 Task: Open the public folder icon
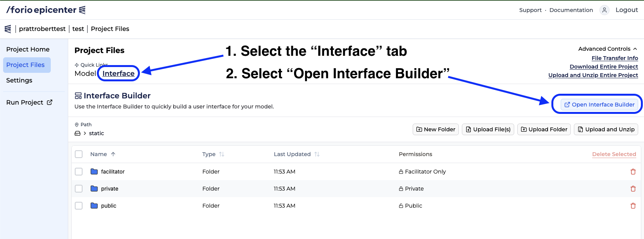coord(94,206)
